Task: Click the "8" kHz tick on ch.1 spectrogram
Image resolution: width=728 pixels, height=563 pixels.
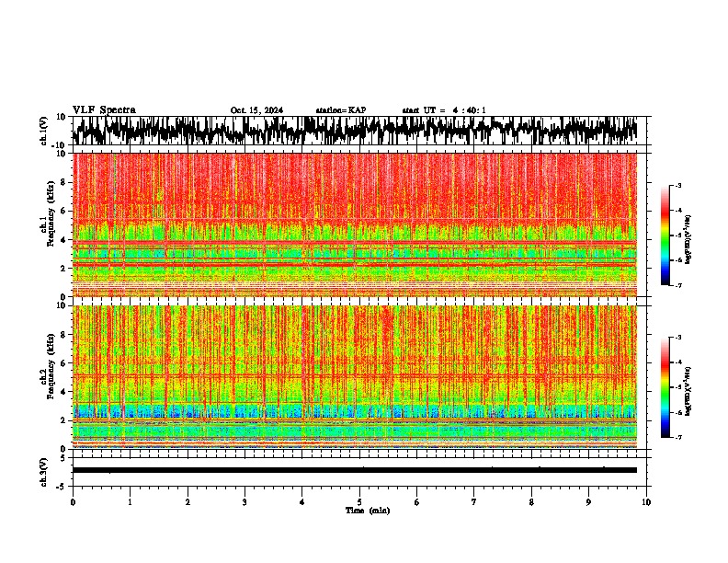Action: pos(63,182)
